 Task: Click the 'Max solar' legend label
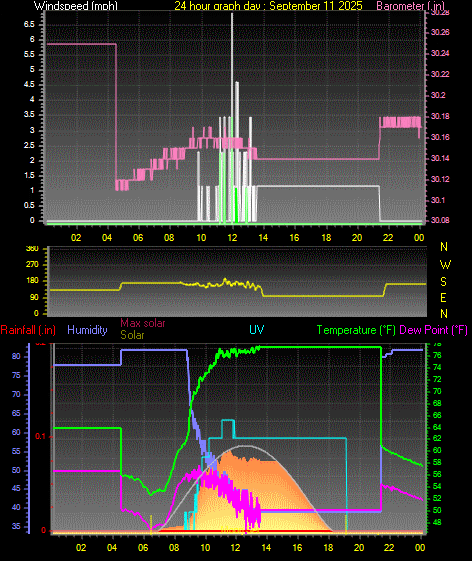tap(143, 323)
